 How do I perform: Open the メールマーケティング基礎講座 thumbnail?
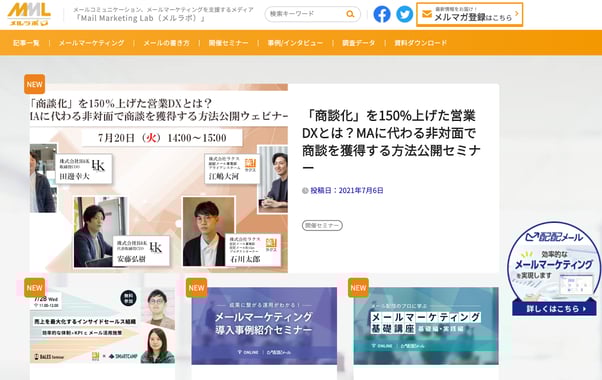coord(426,325)
